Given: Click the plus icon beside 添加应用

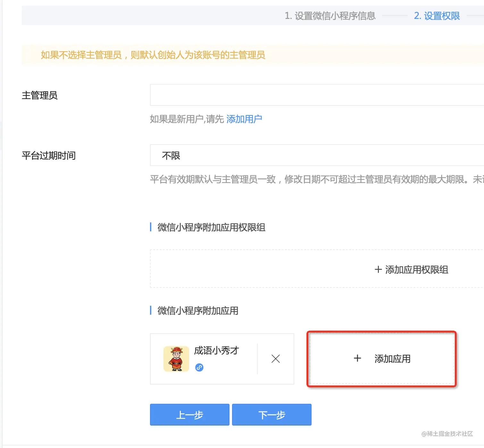Looking at the screenshot, I should coord(357,358).
